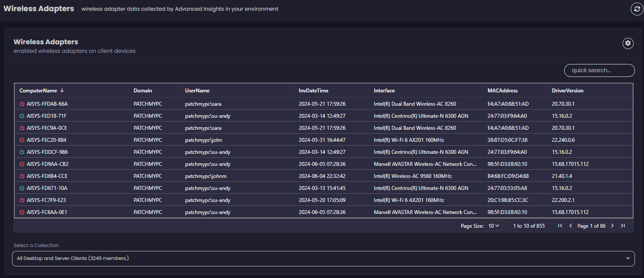This screenshot has height=278, width=644.
Task: Click the MACAddress column header
Action: 502,91
